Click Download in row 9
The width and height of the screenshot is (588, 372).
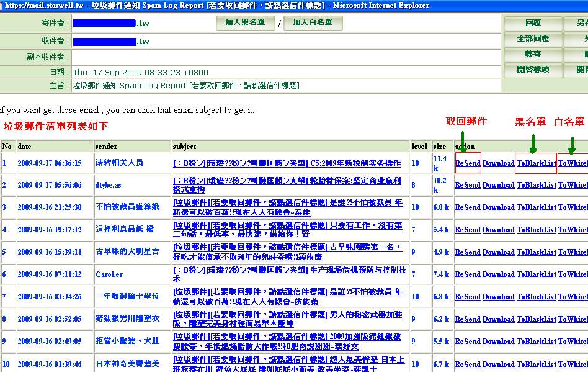(x=499, y=342)
